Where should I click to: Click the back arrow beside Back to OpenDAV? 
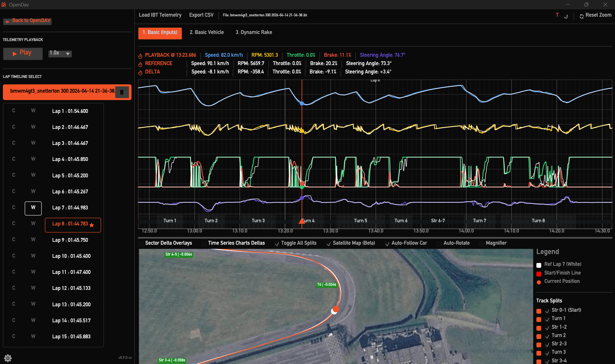click(x=7, y=21)
